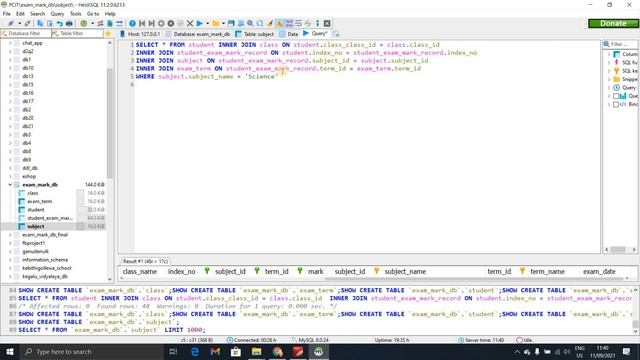Click the Windows Start button
Image resolution: width=640 pixels, height=360 pixels.
10,351
